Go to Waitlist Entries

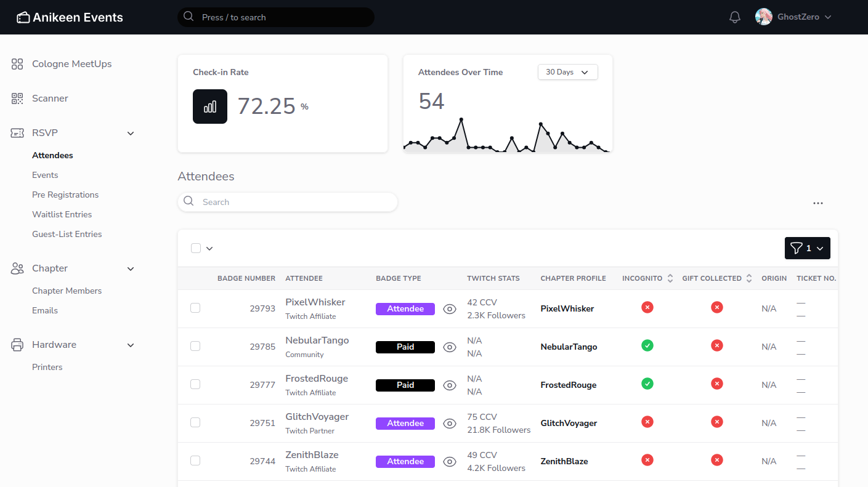pos(62,214)
